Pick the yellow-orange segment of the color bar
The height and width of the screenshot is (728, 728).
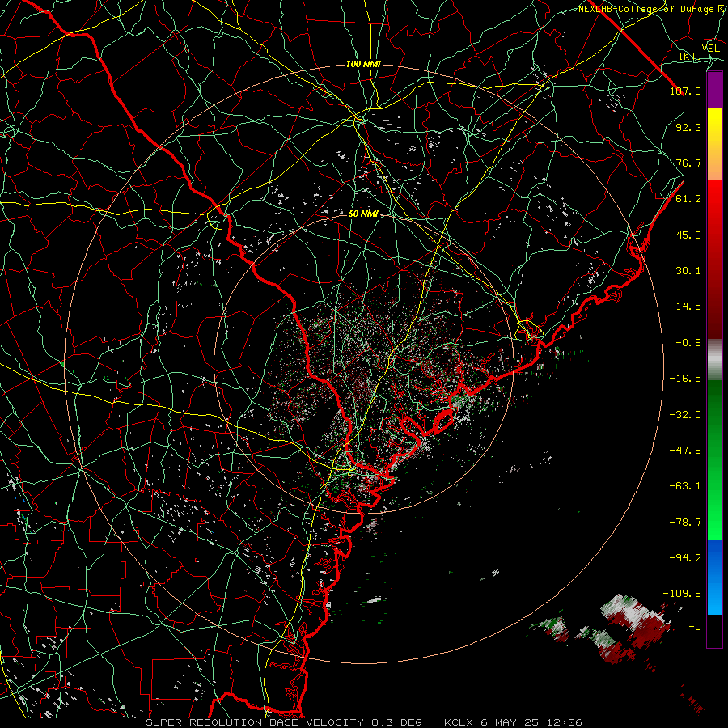714,145
